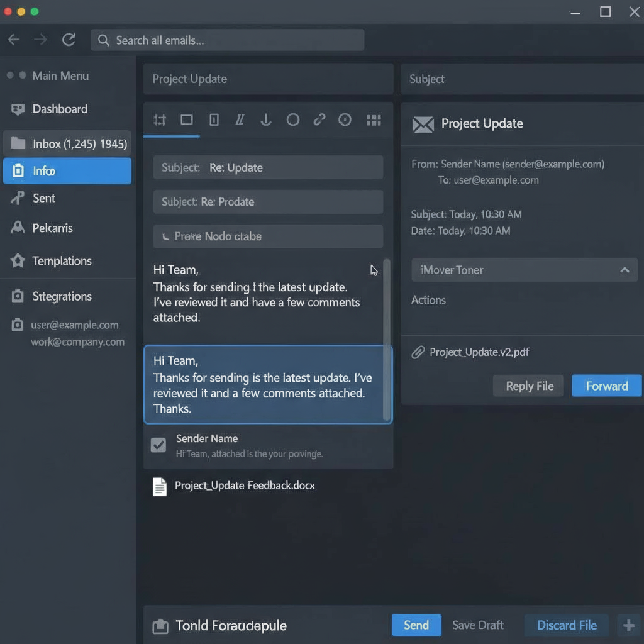Select the grid view icon in toolbar
Screen dimensions: 644x644
[x=374, y=119]
